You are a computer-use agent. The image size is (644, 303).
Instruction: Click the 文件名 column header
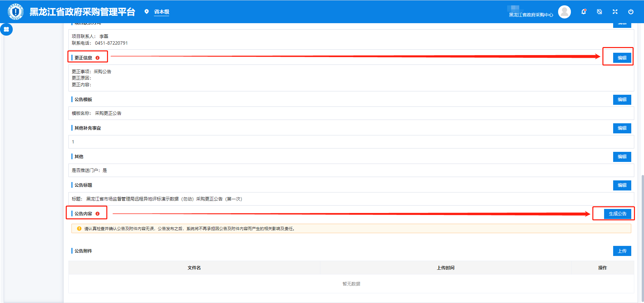click(x=194, y=268)
